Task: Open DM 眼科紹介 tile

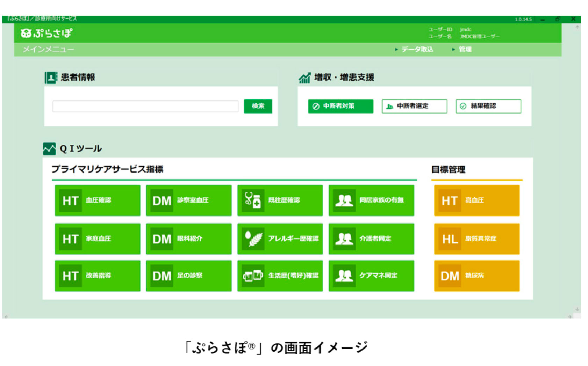Action: [x=189, y=239]
